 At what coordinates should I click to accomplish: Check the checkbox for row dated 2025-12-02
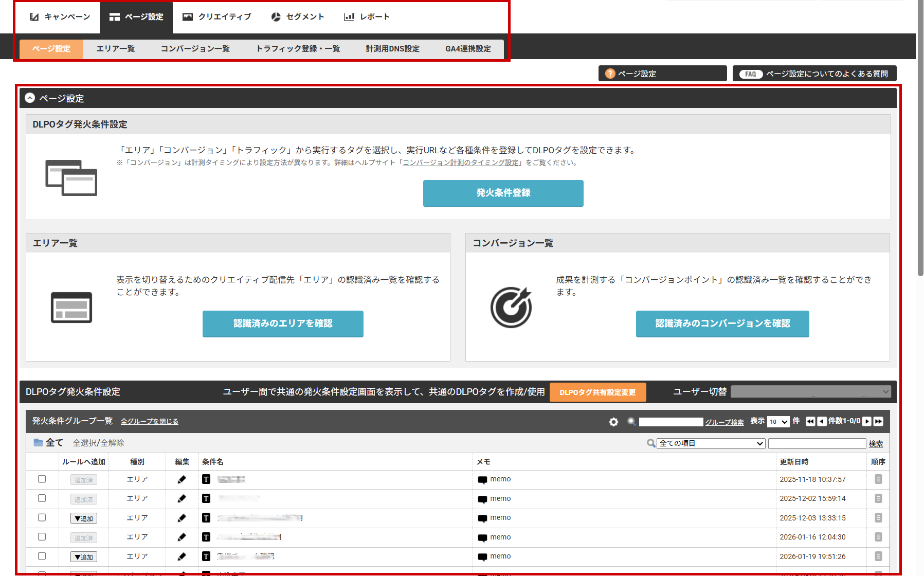pyautogui.click(x=42, y=498)
